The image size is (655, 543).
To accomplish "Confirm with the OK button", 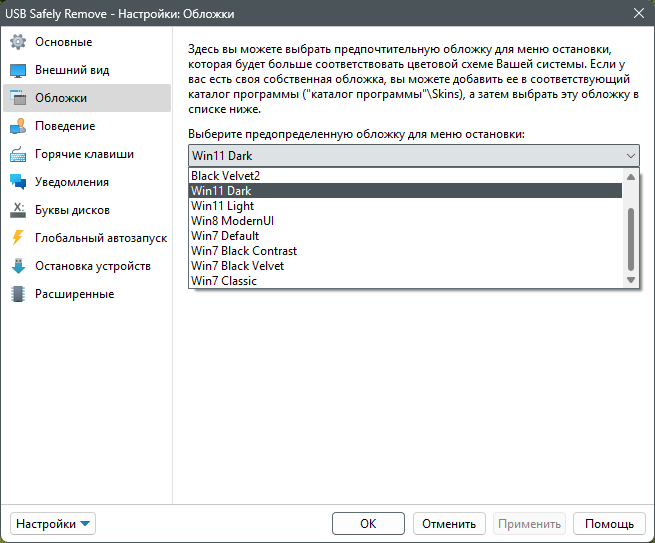I will click(x=368, y=523).
